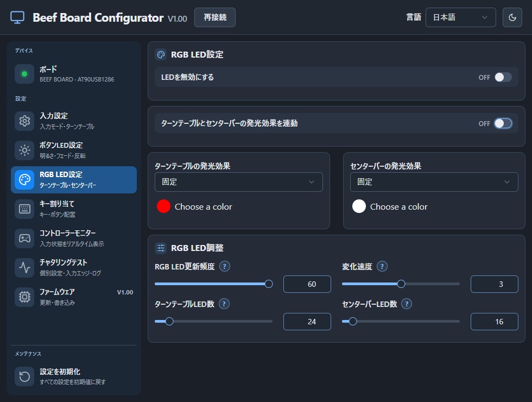532x402 pixels.
Task: Click the センターバーLED数 value field showing 16
Action: click(495, 322)
